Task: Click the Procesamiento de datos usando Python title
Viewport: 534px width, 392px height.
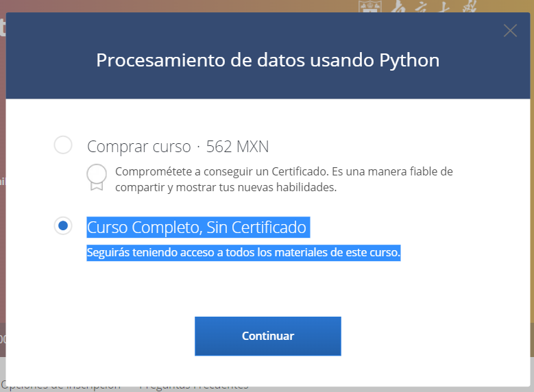Action: click(267, 60)
